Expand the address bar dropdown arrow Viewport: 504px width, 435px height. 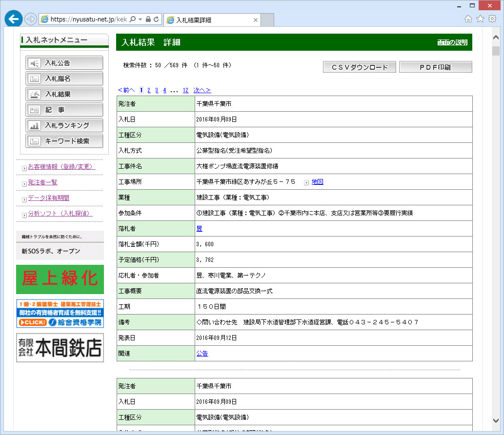pyautogui.click(x=140, y=20)
